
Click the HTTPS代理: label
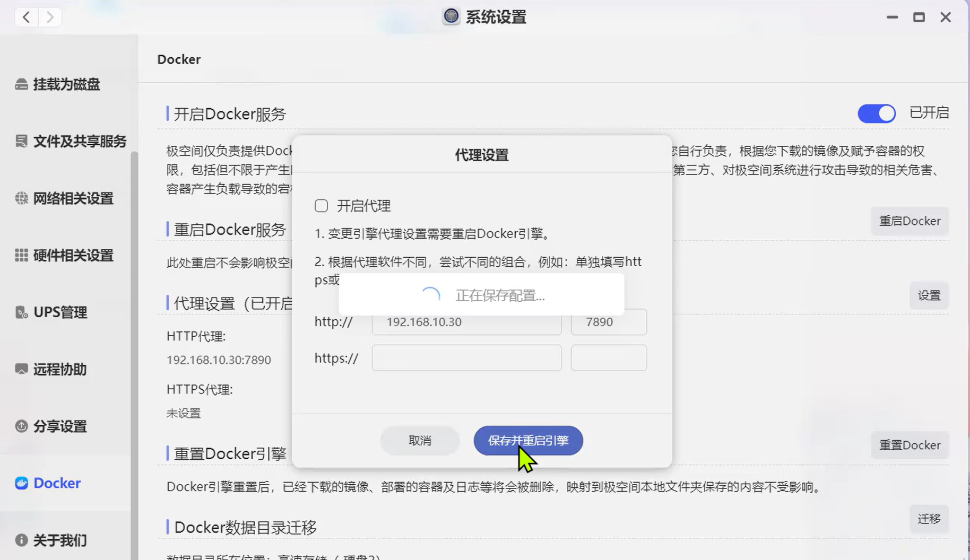200,389
